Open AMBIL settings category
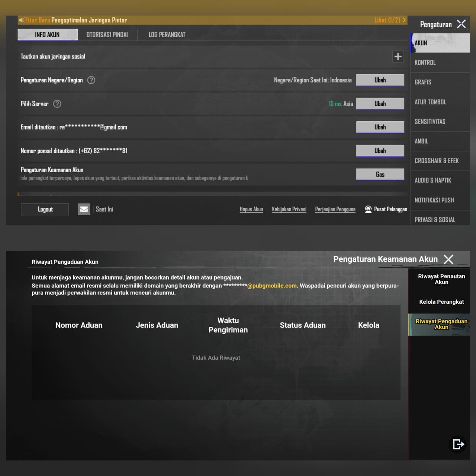Viewport: 476px width, 476px height. pos(440,141)
